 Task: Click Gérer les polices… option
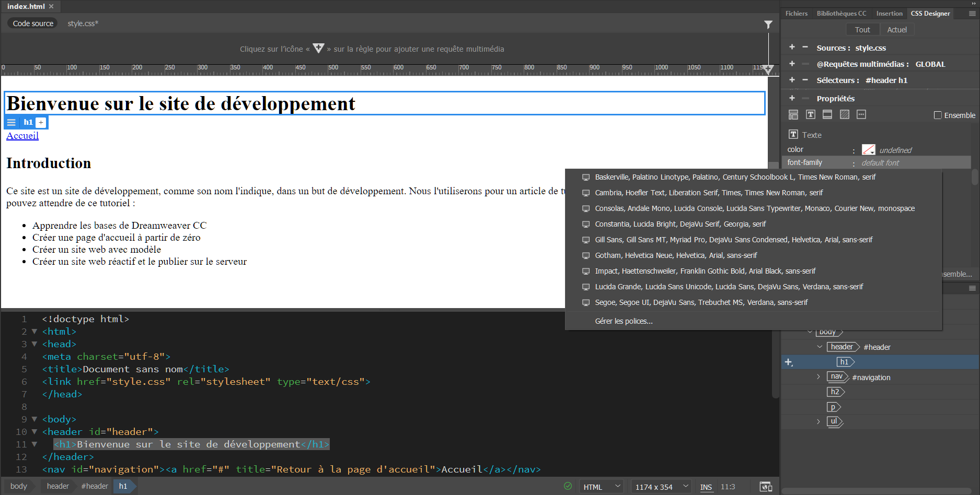pos(624,321)
